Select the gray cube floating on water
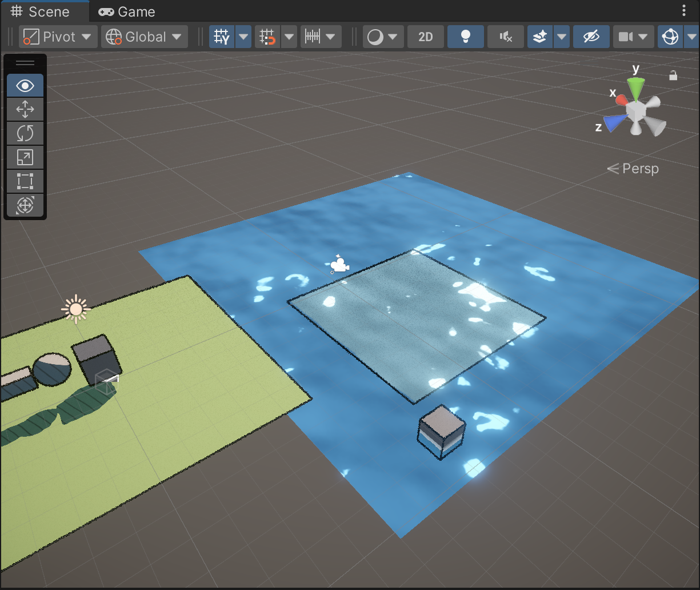Viewport: 700px width, 590px height. pyautogui.click(x=441, y=432)
